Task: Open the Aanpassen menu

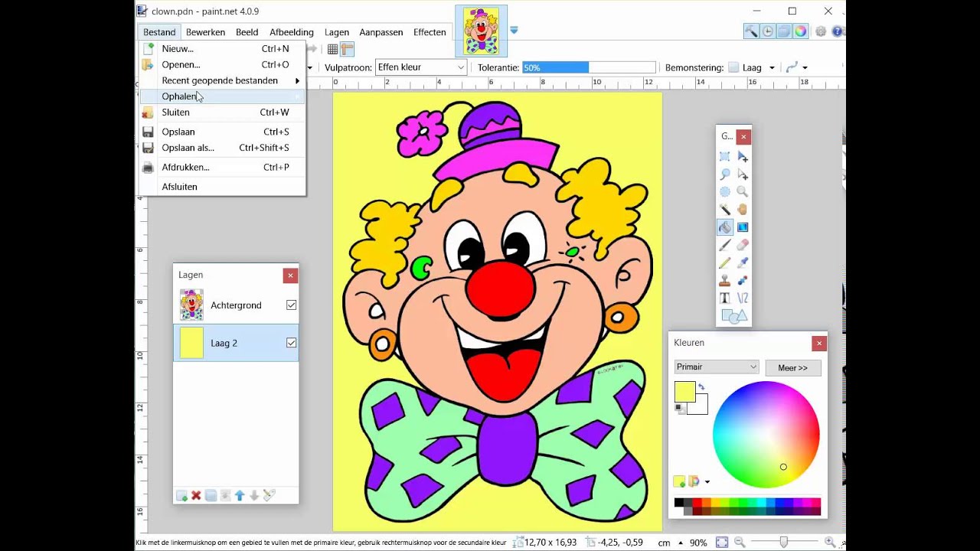Action: (x=381, y=32)
